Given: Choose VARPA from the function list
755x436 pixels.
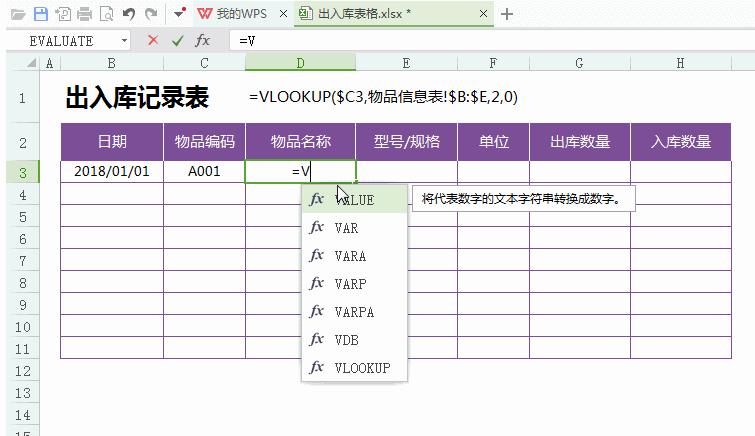Looking at the screenshot, I should tap(354, 311).
